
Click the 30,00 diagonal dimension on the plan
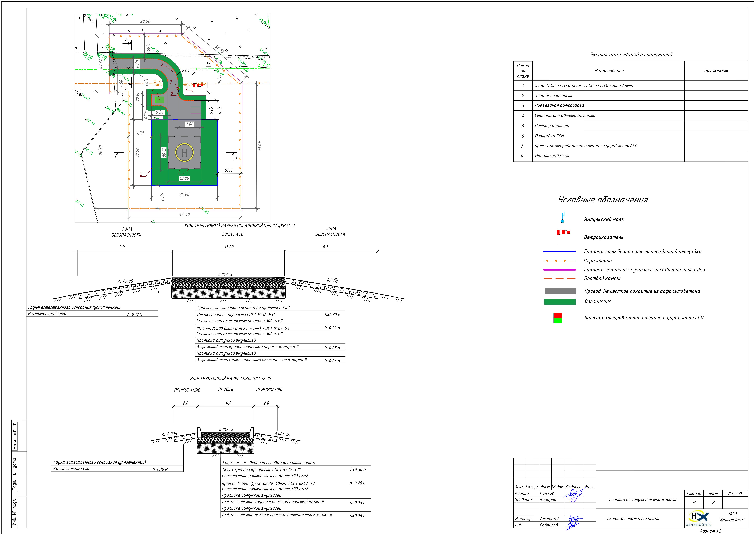(220, 49)
